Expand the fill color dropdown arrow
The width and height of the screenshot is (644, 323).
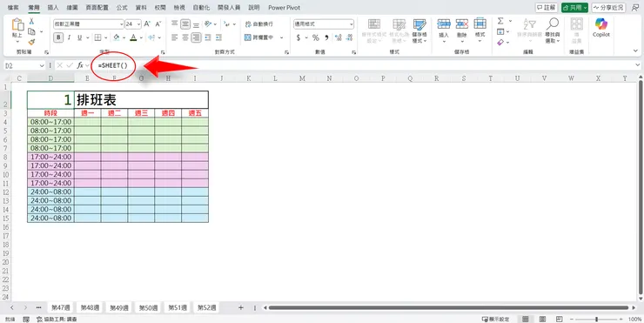[124, 37]
